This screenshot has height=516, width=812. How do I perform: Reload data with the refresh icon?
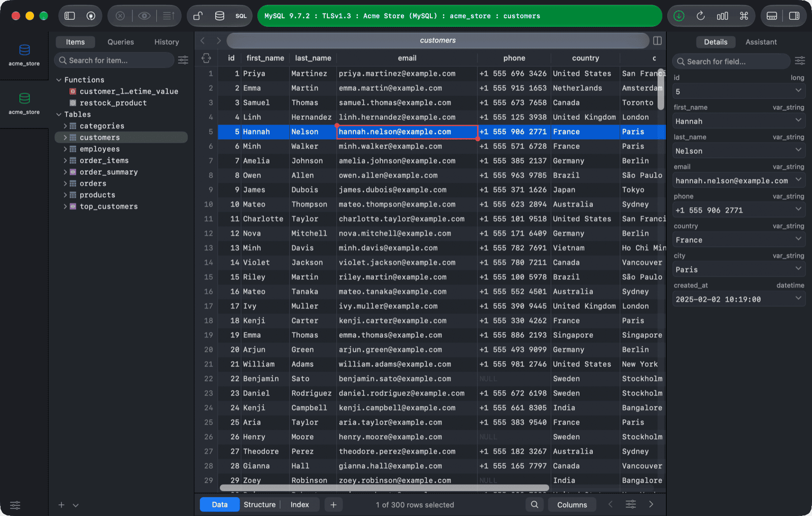(x=701, y=16)
